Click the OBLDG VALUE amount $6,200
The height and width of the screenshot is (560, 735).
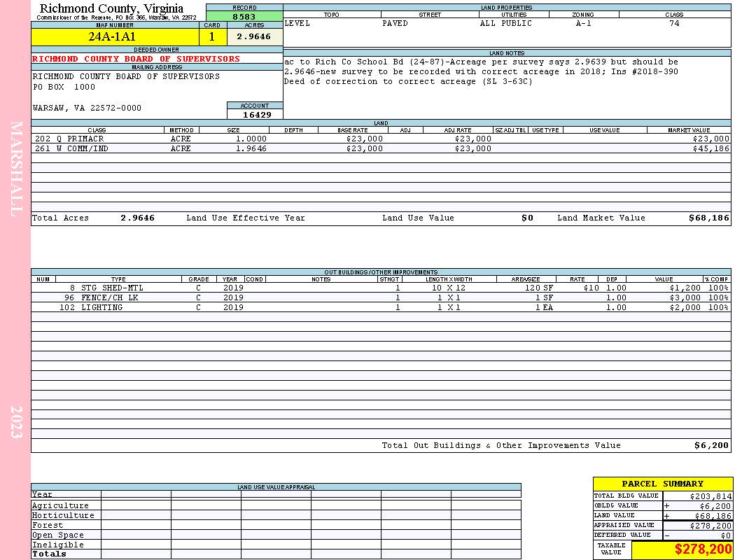[x=715, y=506]
